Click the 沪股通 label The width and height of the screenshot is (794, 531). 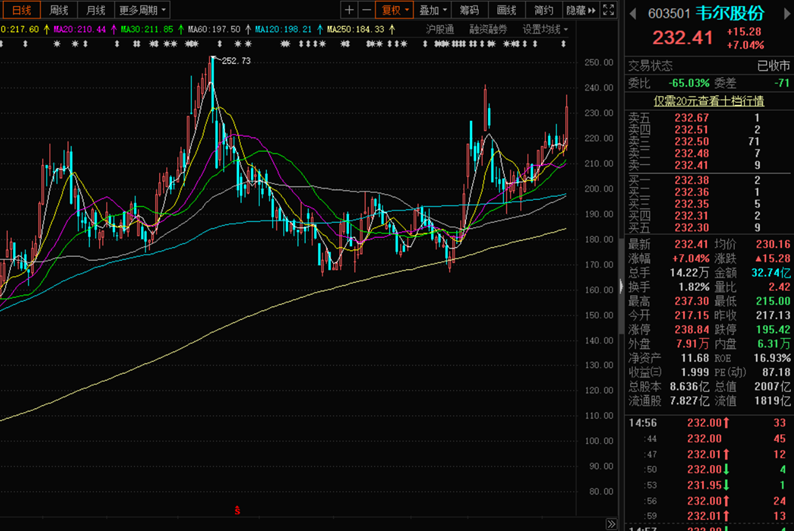[x=440, y=29]
